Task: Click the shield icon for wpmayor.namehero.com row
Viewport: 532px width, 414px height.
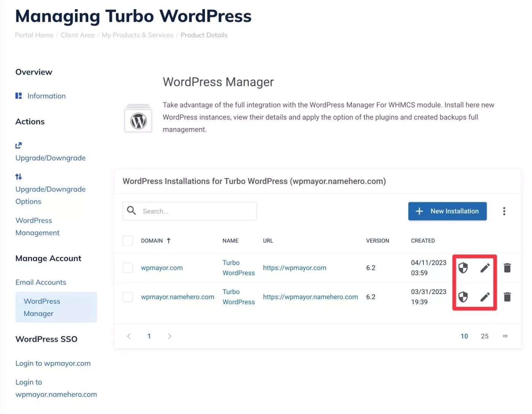Action: (x=463, y=297)
